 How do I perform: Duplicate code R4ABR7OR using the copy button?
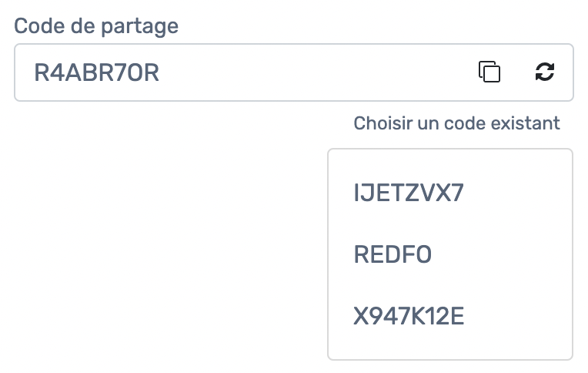point(489,72)
